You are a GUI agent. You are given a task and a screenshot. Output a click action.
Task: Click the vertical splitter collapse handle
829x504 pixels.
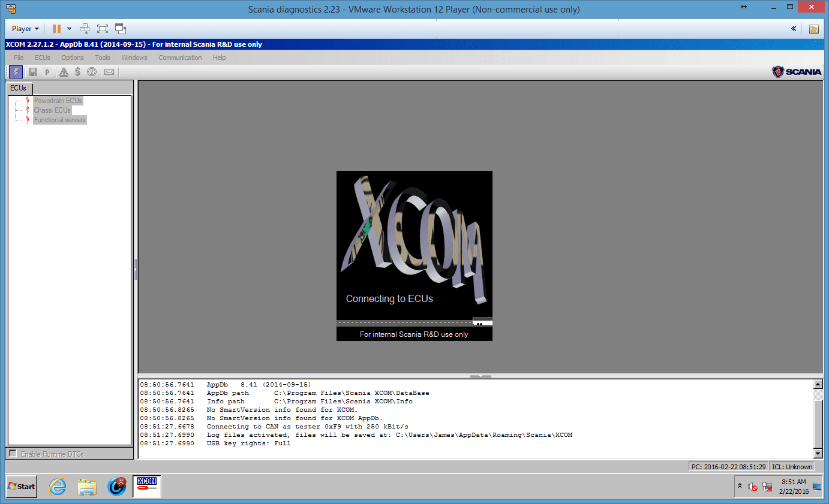tap(136, 269)
